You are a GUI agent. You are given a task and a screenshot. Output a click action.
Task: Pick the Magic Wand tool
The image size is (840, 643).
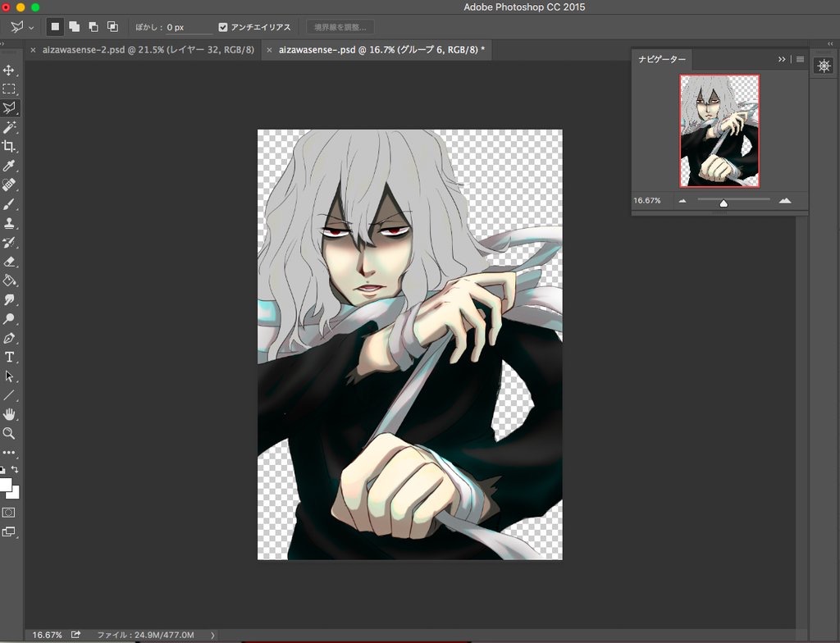click(x=9, y=127)
